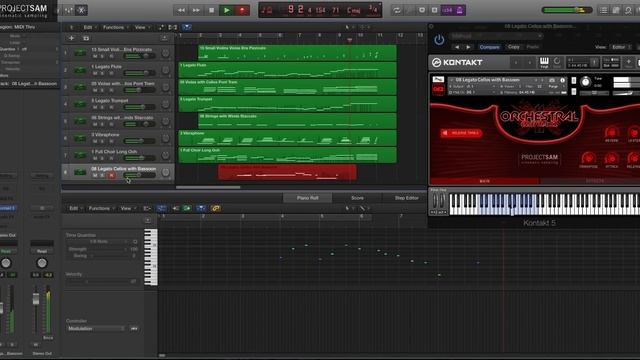640x360 pixels.
Task: Click the Link button in piano roll toolbar
Action: 216,209
